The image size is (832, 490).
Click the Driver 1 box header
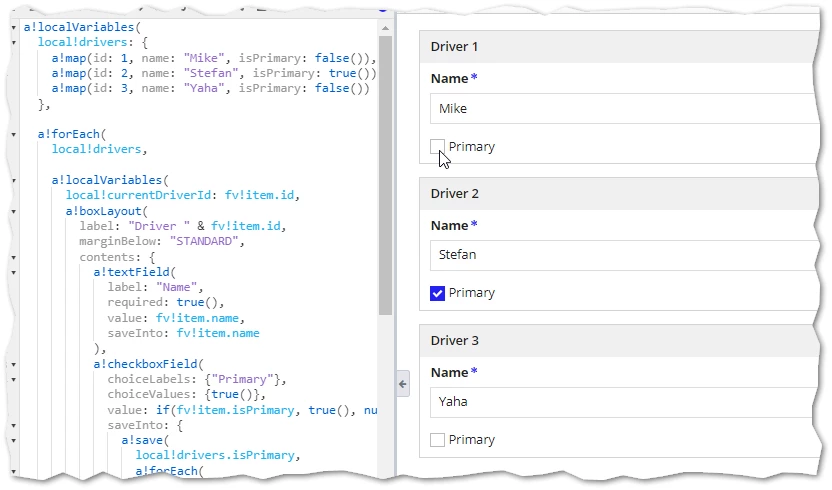click(621, 47)
